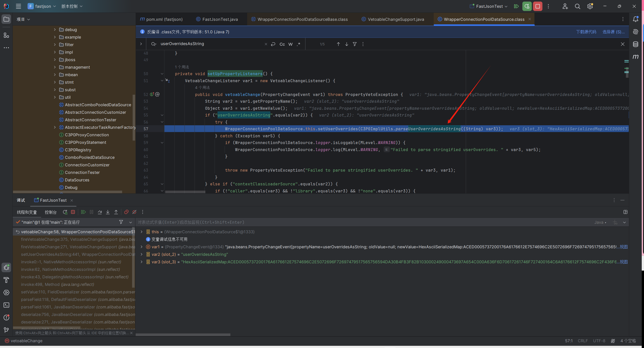Expand the var1 PropertyChangeEvent variable
Screen dimensions: 644x348
pyautogui.click(x=142, y=247)
